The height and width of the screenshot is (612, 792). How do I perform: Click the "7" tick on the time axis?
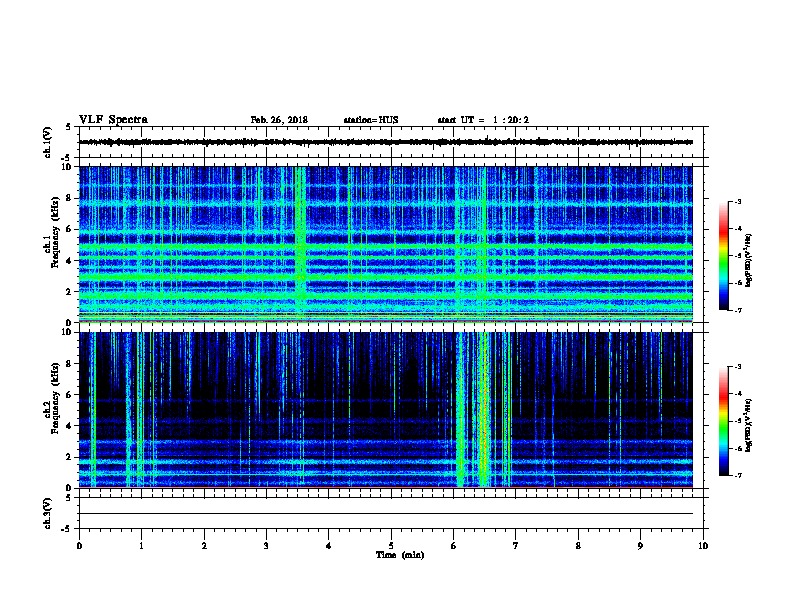point(516,546)
